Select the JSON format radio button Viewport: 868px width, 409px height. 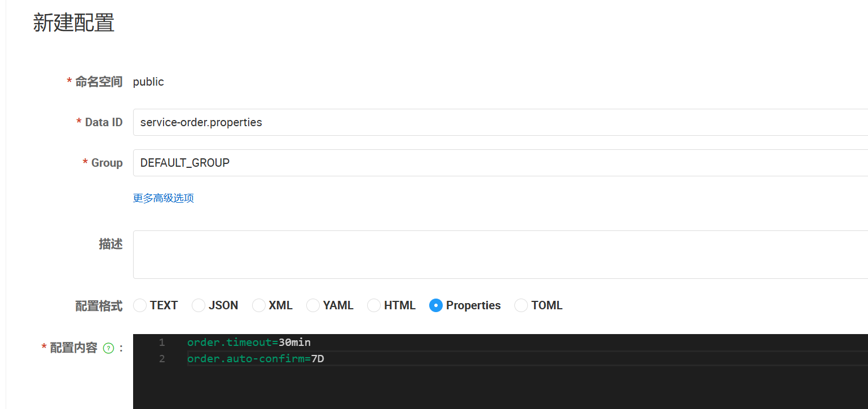coord(199,305)
